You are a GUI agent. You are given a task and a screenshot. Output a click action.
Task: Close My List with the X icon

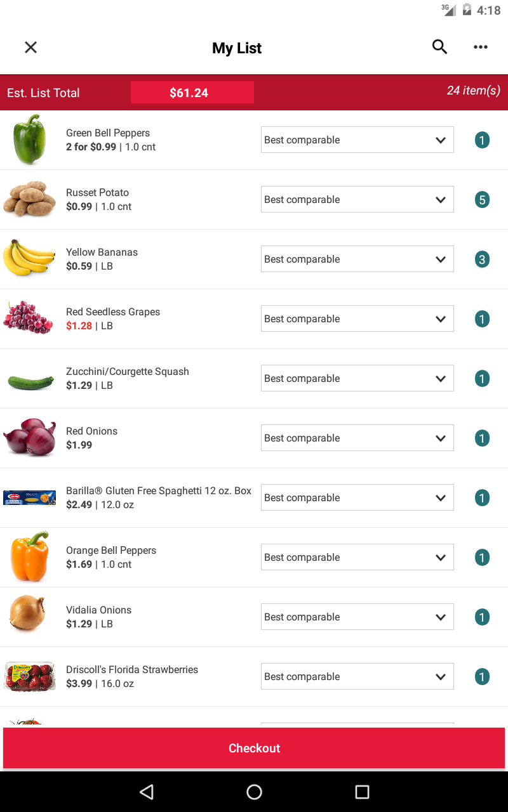click(30, 48)
